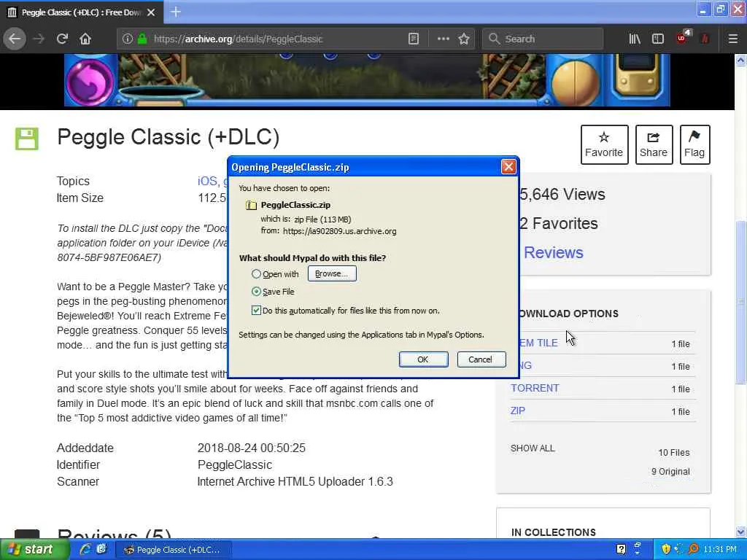Open the Reviews link in stats box

tap(553, 252)
